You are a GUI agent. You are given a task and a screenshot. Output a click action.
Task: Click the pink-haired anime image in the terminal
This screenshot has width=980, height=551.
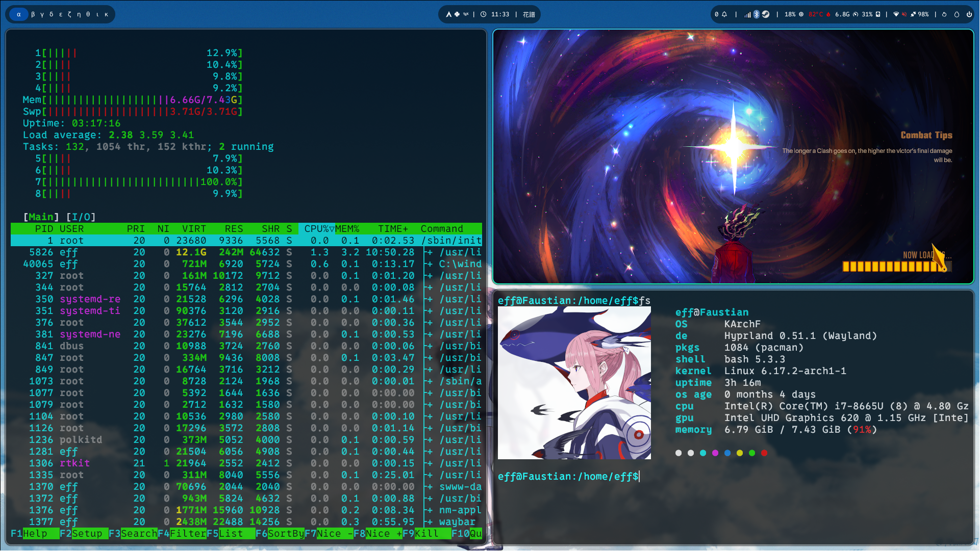coord(574,383)
